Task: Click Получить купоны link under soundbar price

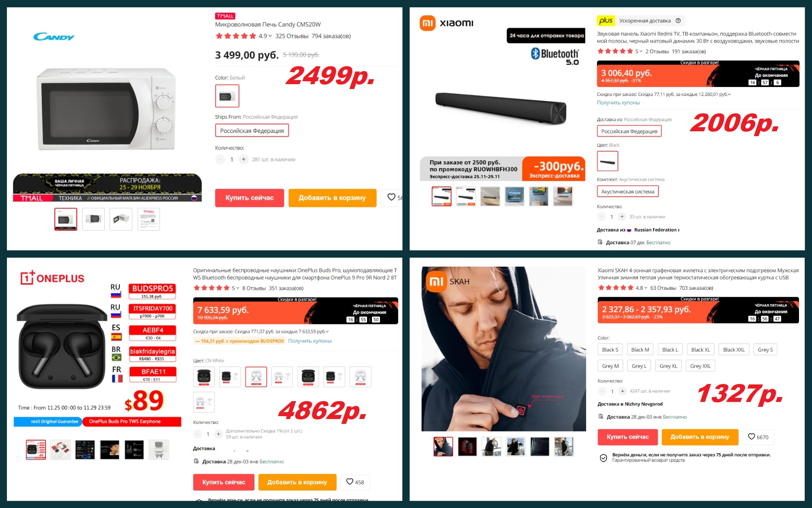Action: pyautogui.click(x=618, y=103)
